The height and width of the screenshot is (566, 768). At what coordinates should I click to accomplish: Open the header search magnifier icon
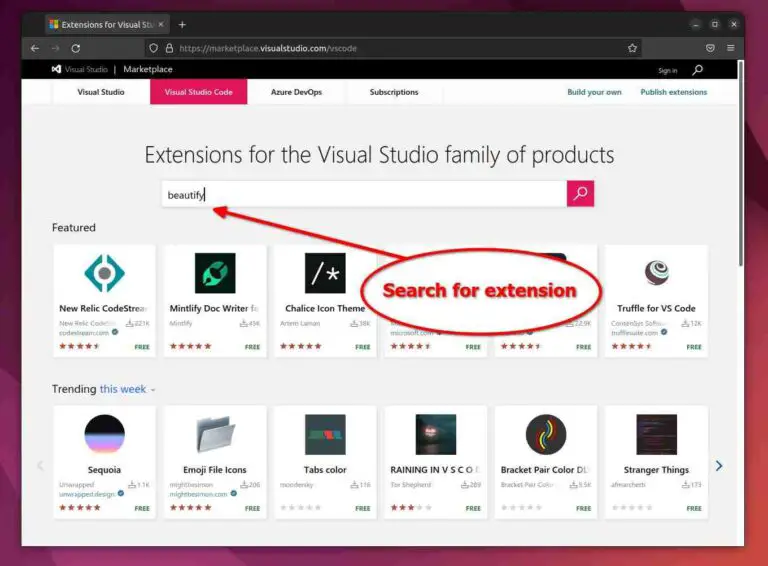(697, 70)
